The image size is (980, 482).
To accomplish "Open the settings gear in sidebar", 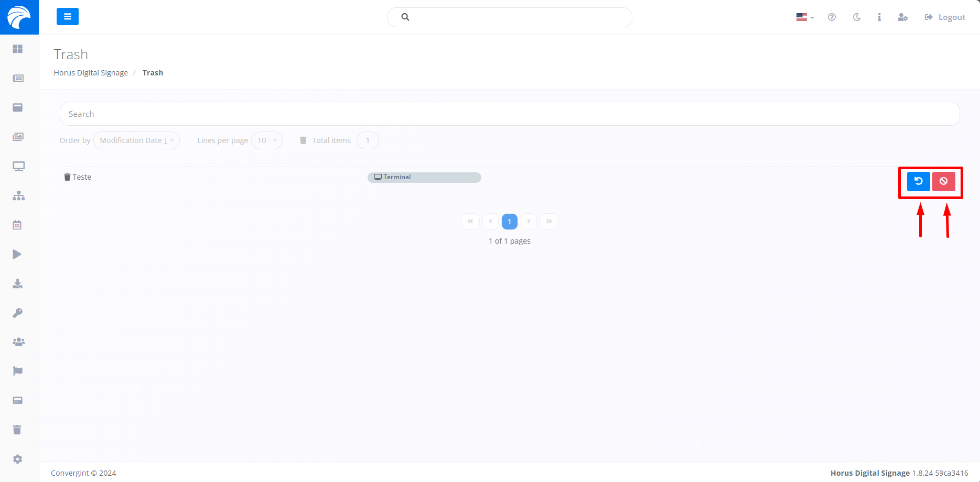I will tap(17, 459).
